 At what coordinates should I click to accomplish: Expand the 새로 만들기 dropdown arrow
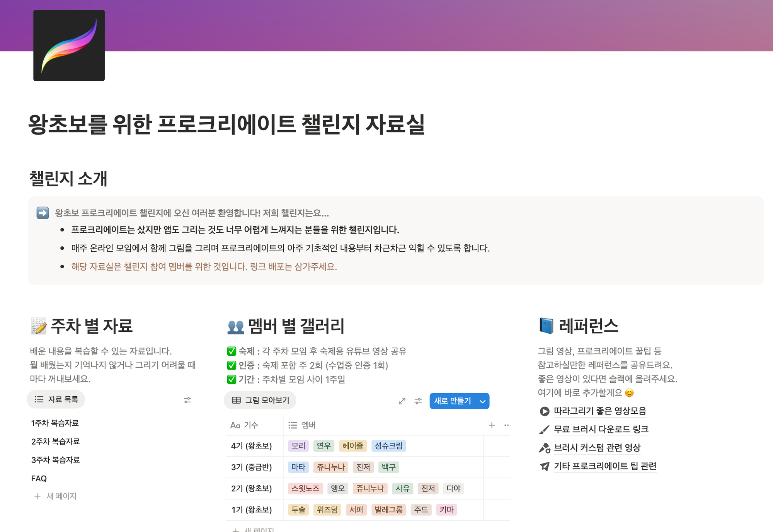click(x=483, y=401)
